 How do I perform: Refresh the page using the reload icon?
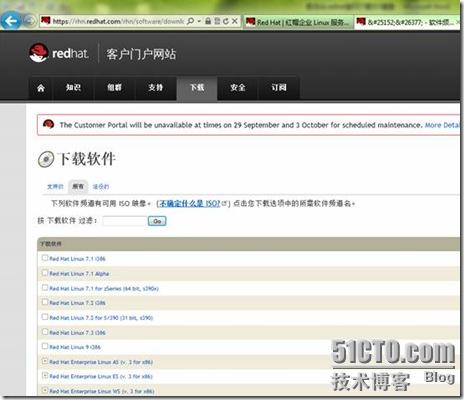(226, 21)
